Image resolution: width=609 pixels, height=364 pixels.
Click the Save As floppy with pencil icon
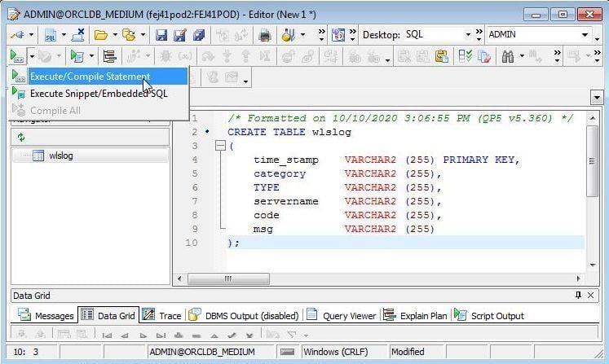point(180,35)
